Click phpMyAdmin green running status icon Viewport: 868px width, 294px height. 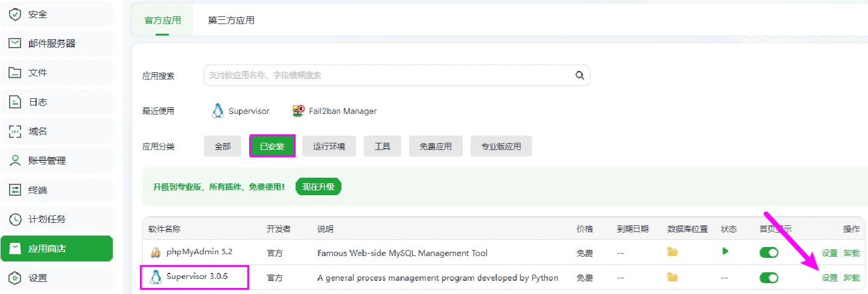pos(726,251)
